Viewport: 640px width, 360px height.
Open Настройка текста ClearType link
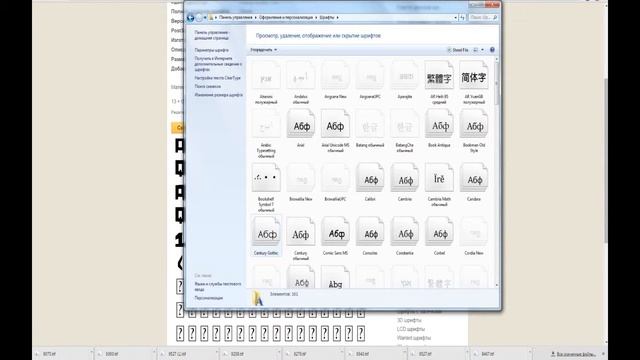pyautogui.click(x=218, y=78)
